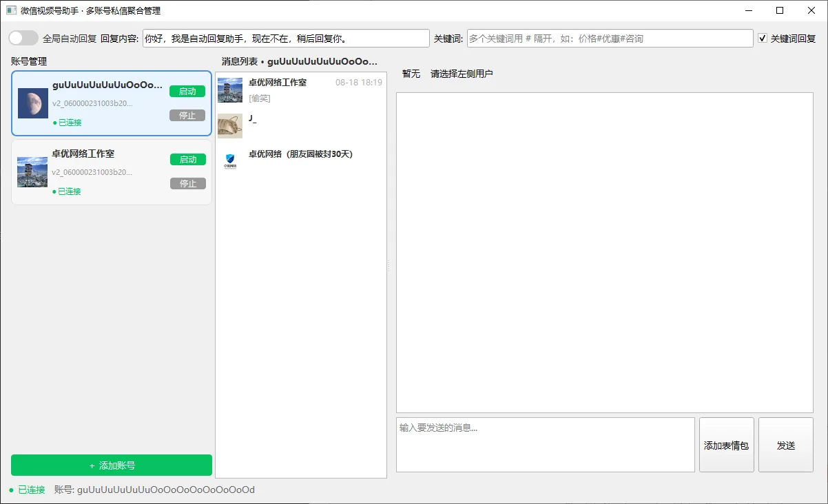Click the 已连接 status under 卓优网络工作室
Screen dimensions: 828x504
67,191
